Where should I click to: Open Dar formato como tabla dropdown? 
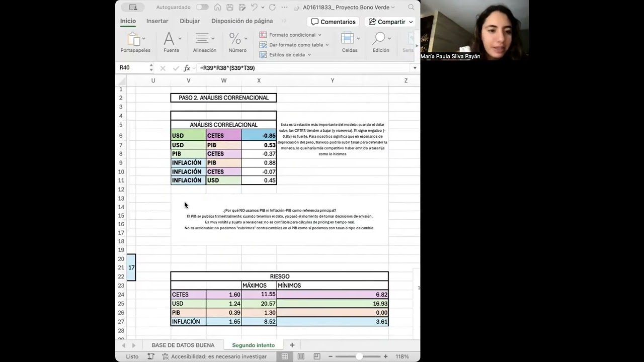point(294,45)
